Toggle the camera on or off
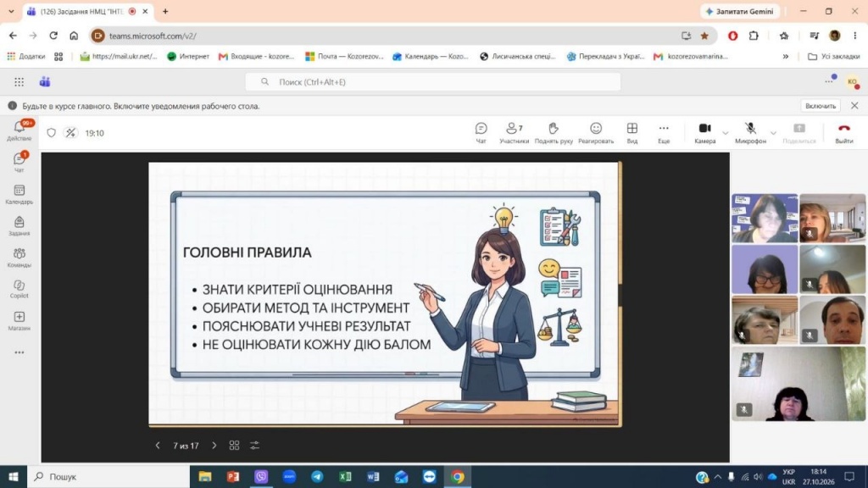The image size is (868, 488). click(x=704, y=133)
